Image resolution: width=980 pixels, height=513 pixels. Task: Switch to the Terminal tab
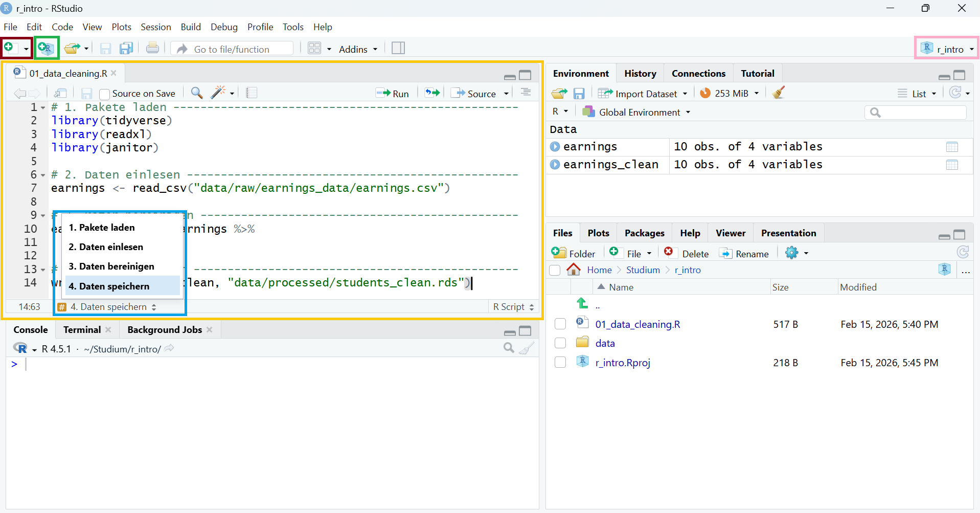click(82, 330)
